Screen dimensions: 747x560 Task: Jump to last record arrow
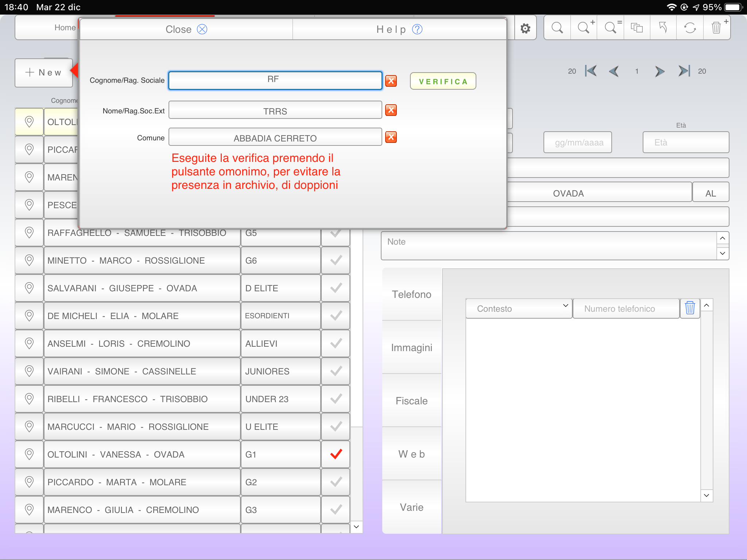(x=684, y=71)
